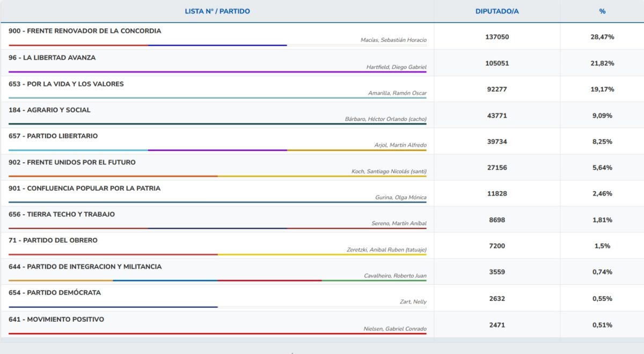Select party 641 - Movimiento Positivo
The image size is (644, 354).
point(56,319)
